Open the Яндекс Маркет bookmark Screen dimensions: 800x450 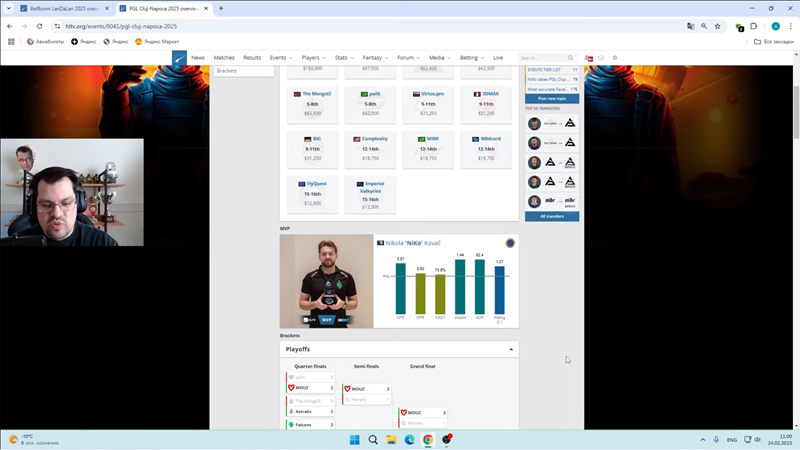point(157,41)
